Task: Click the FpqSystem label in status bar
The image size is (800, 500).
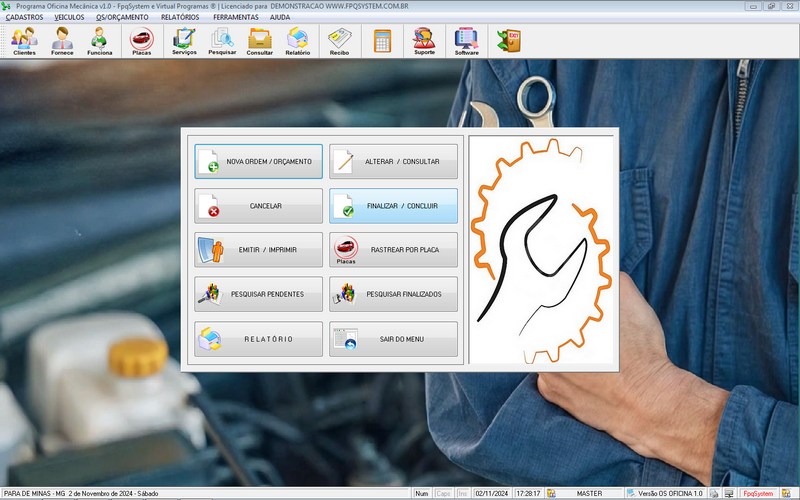Action: [x=764, y=493]
